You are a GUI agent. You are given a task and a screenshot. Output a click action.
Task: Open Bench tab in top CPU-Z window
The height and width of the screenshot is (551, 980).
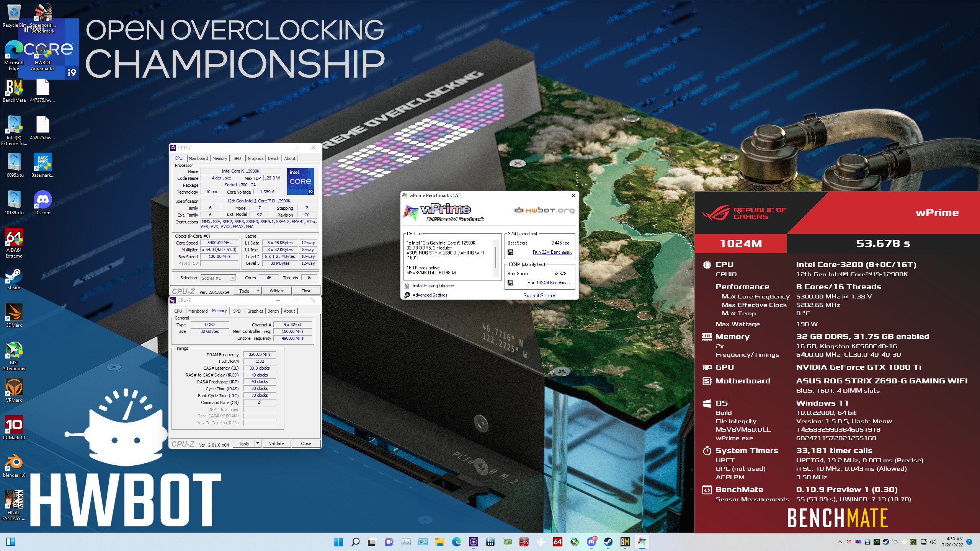pyautogui.click(x=274, y=158)
